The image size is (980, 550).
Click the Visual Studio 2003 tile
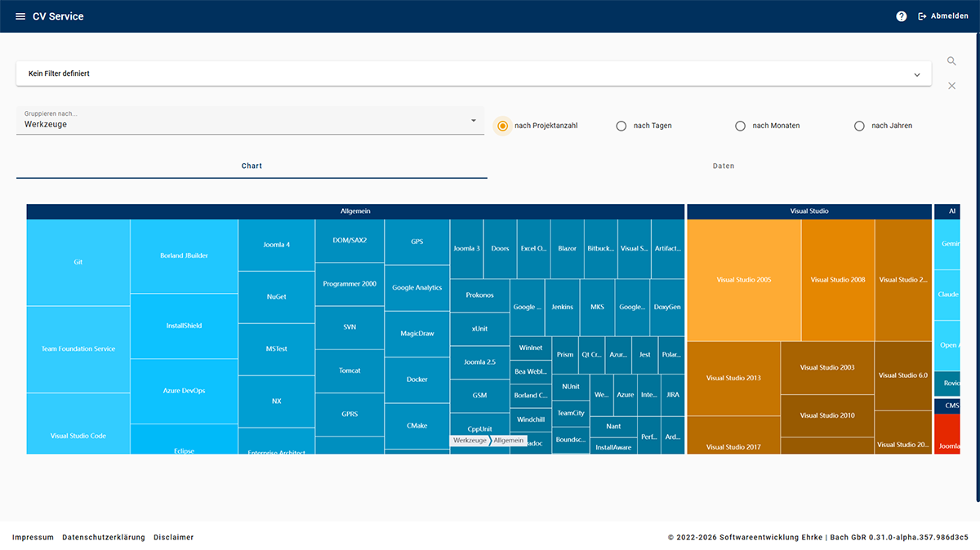click(x=827, y=368)
